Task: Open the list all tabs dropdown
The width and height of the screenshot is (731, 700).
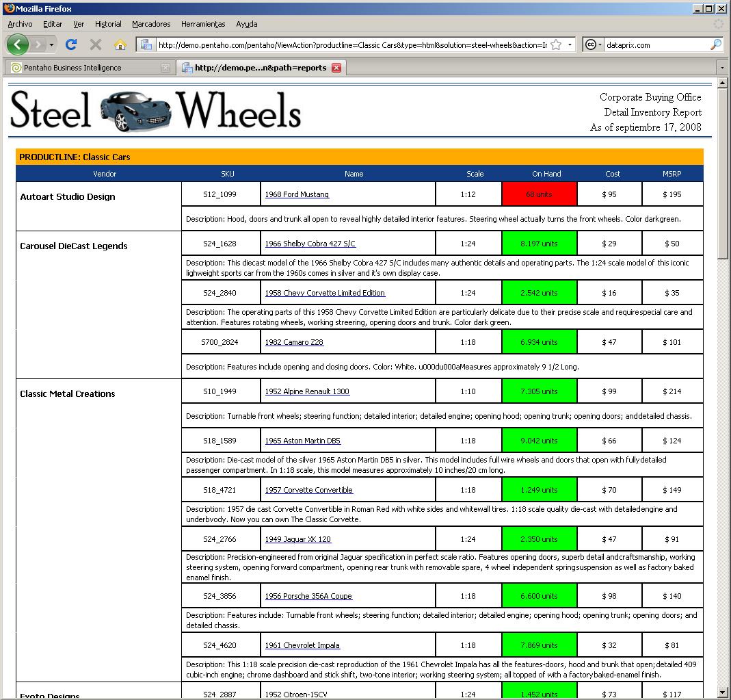Action: pyautogui.click(x=722, y=68)
